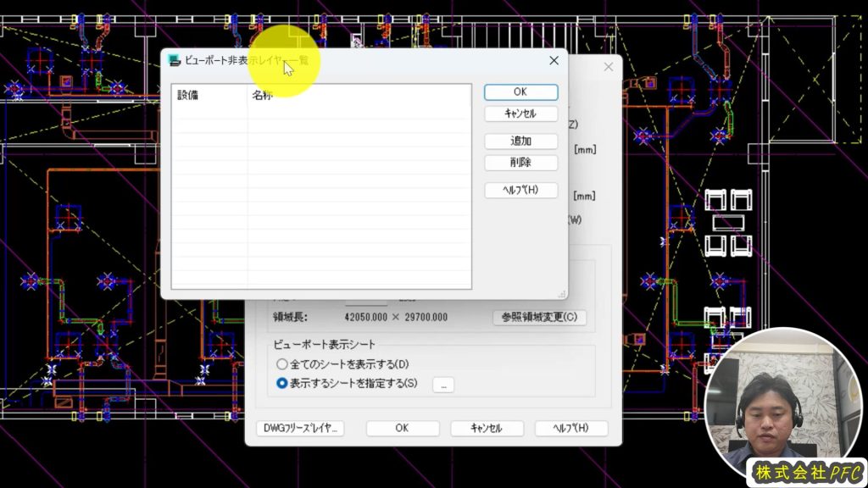Viewport: 868px width, 488px height.
Task: Click キャンセル at bottom of viewport dialog
Action: 487,428
